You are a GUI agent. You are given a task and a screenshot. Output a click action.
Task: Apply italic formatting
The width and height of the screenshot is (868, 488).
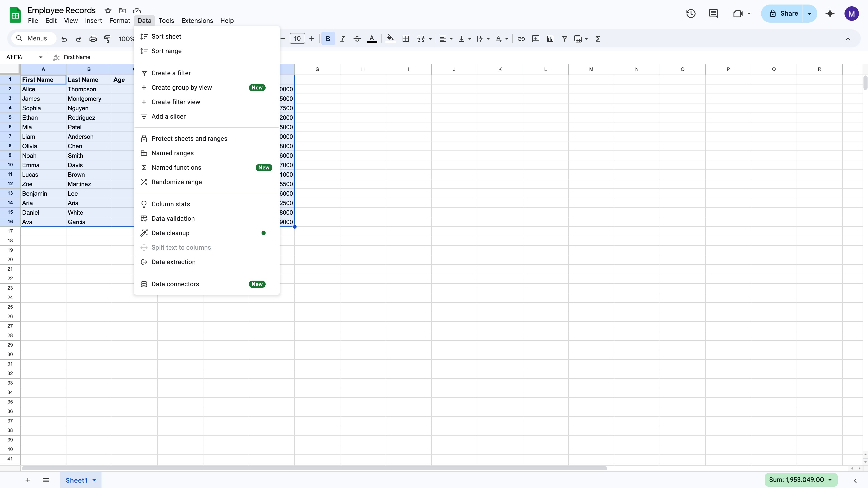coord(342,39)
